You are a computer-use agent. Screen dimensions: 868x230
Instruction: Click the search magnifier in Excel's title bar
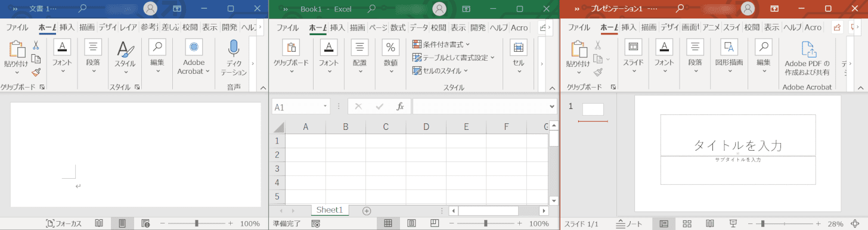click(x=371, y=9)
